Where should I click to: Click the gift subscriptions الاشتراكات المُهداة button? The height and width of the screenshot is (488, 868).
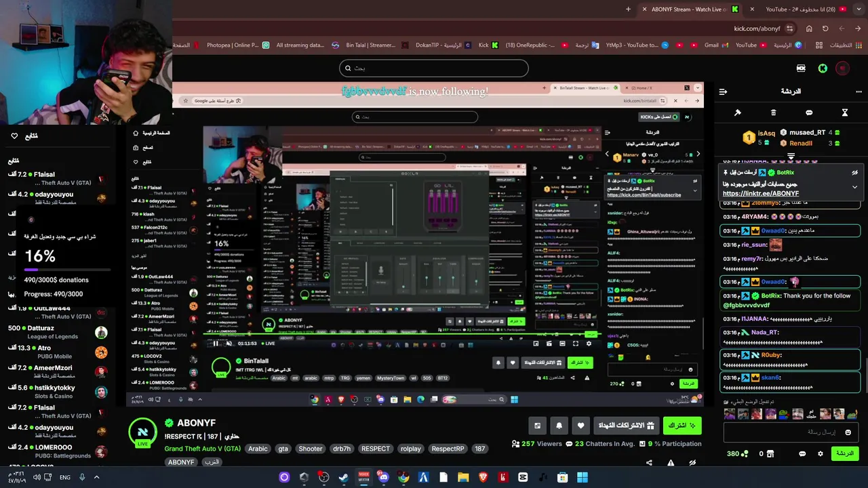click(x=627, y=426)
